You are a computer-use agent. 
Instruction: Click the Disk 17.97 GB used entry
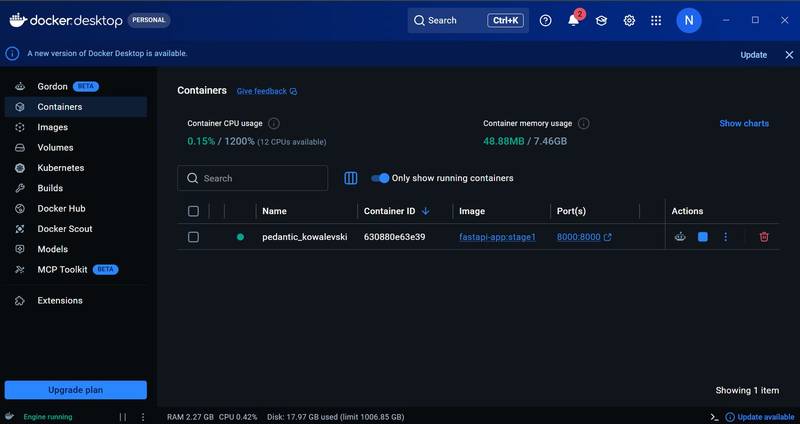pyautogui.click(x=336, y=417)
